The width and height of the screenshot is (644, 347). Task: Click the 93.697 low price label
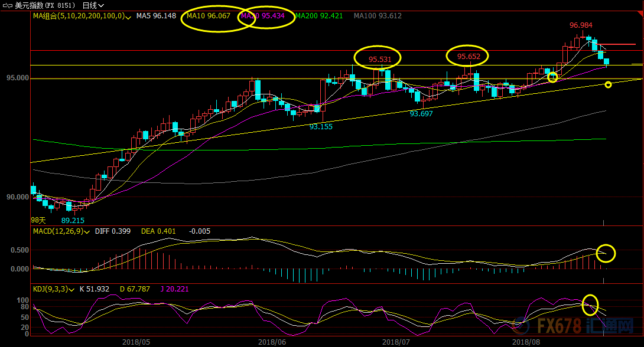point(421,113)
